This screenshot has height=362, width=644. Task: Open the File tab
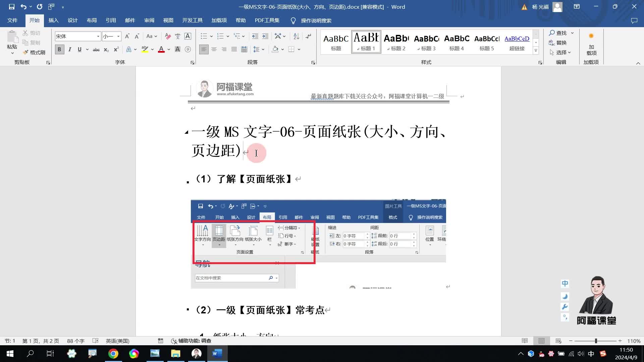(12, 20)
